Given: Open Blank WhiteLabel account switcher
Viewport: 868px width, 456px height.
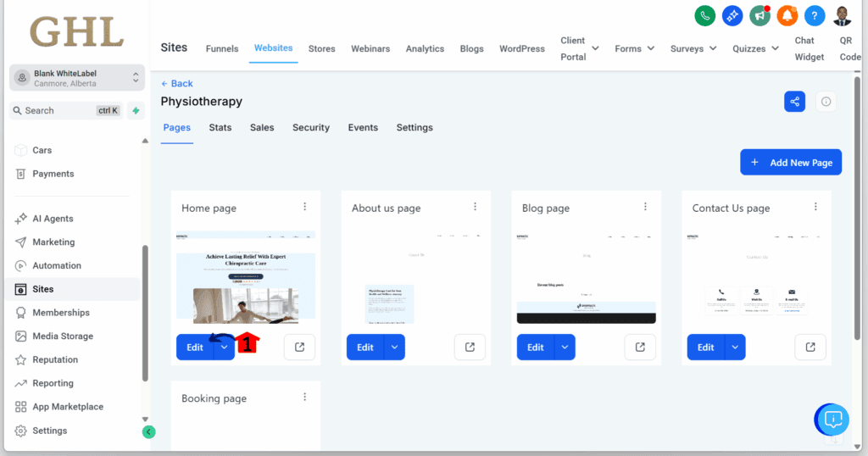Looking at the screenshot, I should [x=77, y=78].
